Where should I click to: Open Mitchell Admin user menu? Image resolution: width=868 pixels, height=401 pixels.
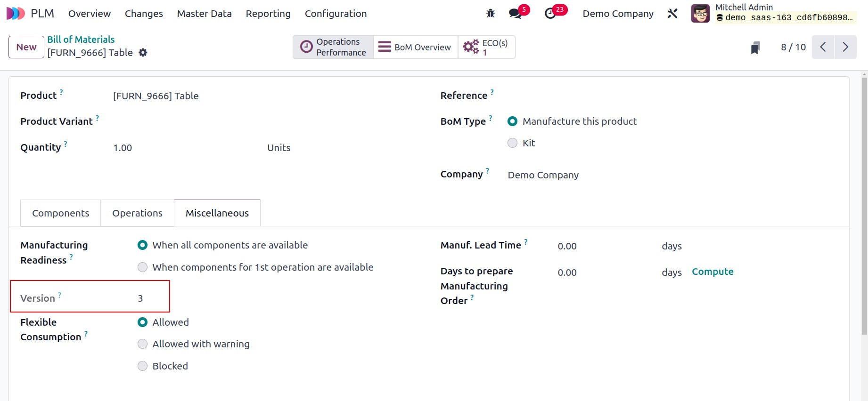773,14
